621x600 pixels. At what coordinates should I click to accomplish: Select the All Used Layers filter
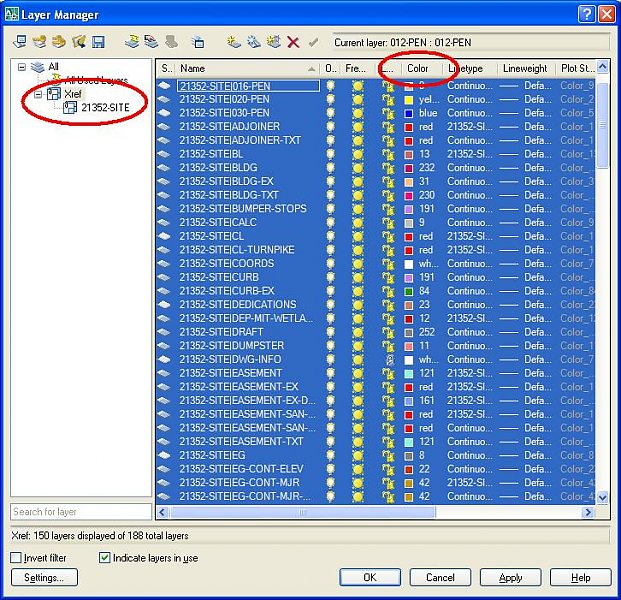click(x=96, y=80)
